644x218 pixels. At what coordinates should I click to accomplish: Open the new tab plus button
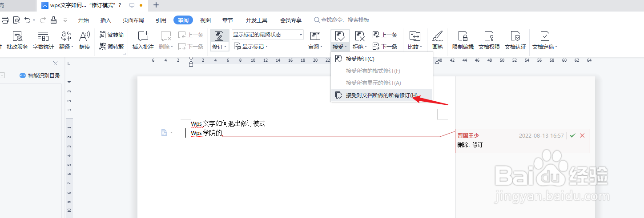156,5
